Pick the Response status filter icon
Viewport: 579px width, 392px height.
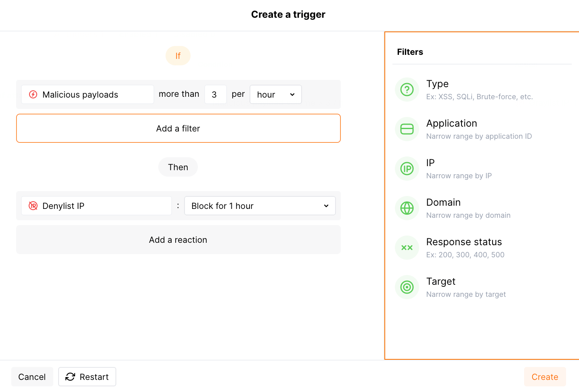pos(407,248)
